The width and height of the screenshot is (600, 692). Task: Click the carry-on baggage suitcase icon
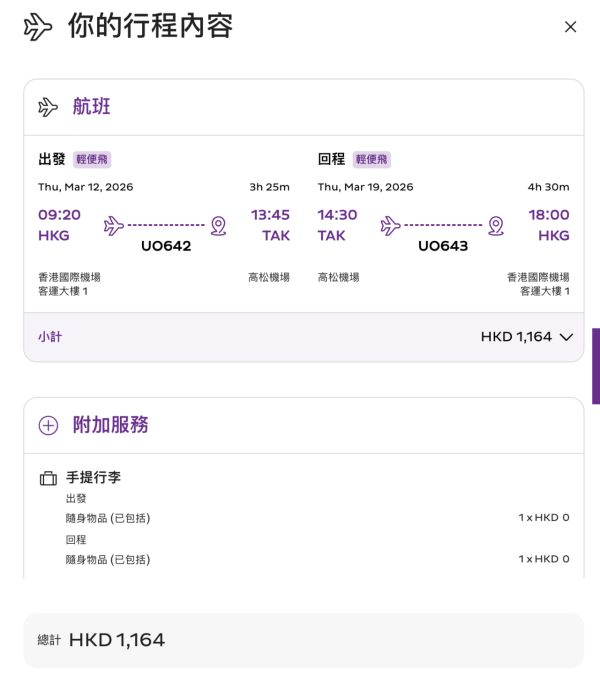tap(48, 478)
